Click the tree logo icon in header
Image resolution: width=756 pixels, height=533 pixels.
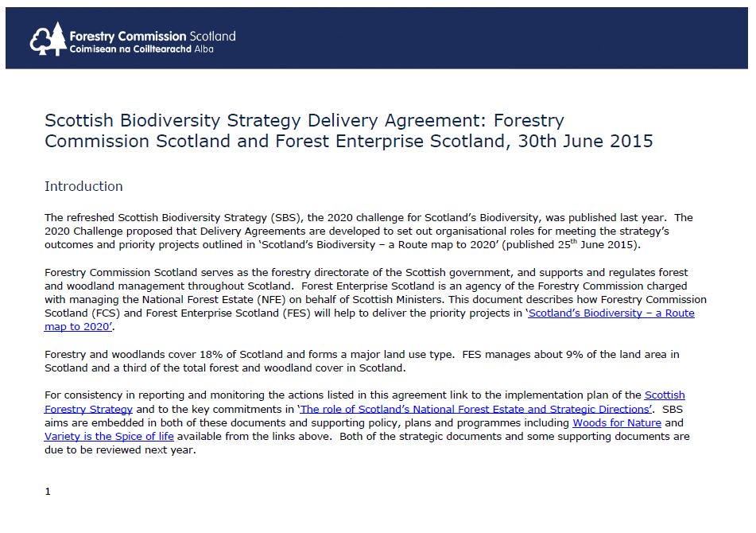pos(47,39)
